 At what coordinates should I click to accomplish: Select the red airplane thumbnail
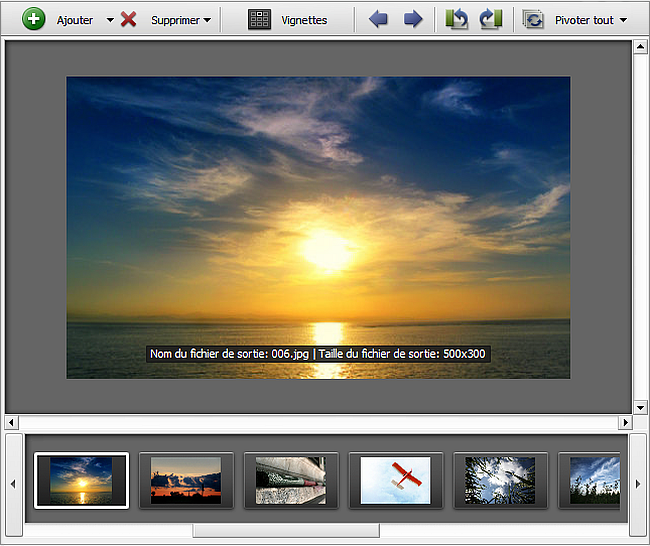[395, 480]
